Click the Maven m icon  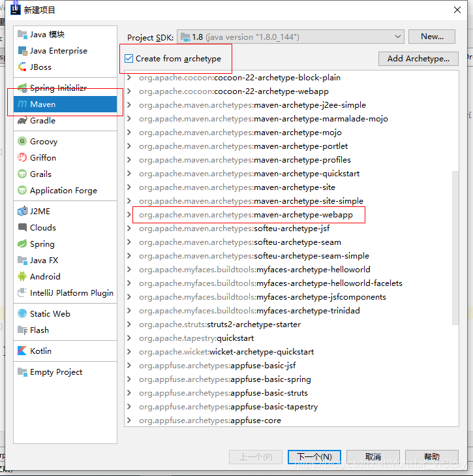click(x=22, y=104)
